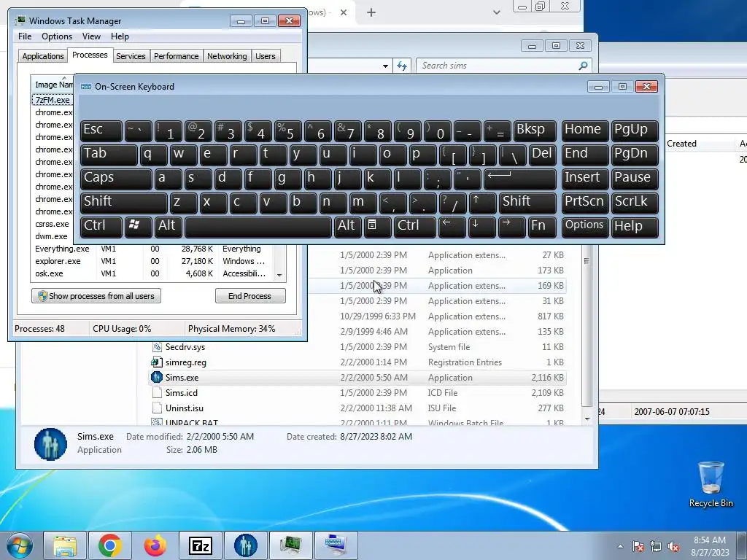The width and height of the screenshot is (747, 560).
Task: Click the network tray icon
Action: coord(656,546)
